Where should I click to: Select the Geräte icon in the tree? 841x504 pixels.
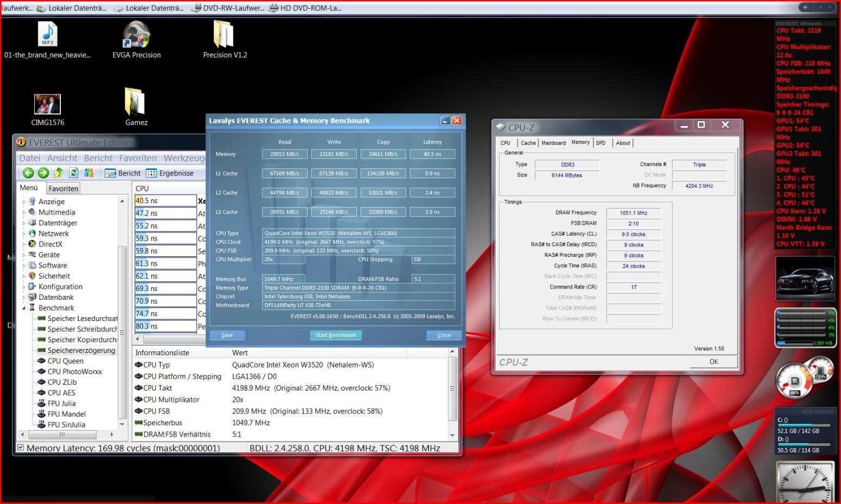pos(32,254)
